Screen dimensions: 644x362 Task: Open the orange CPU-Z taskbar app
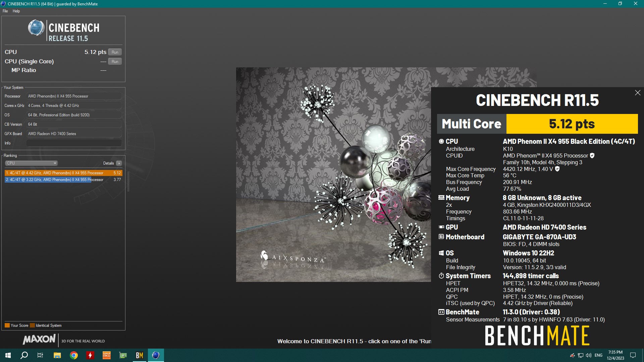[x=107, y=355]
